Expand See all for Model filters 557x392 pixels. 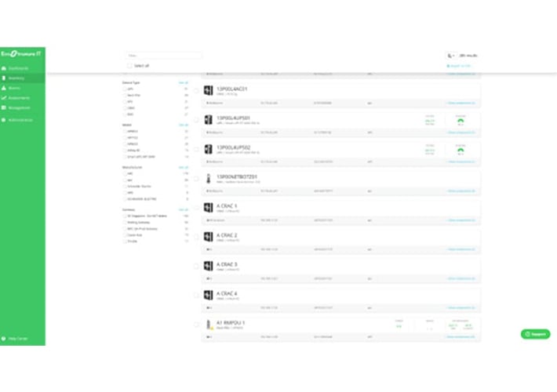point(184,125)
